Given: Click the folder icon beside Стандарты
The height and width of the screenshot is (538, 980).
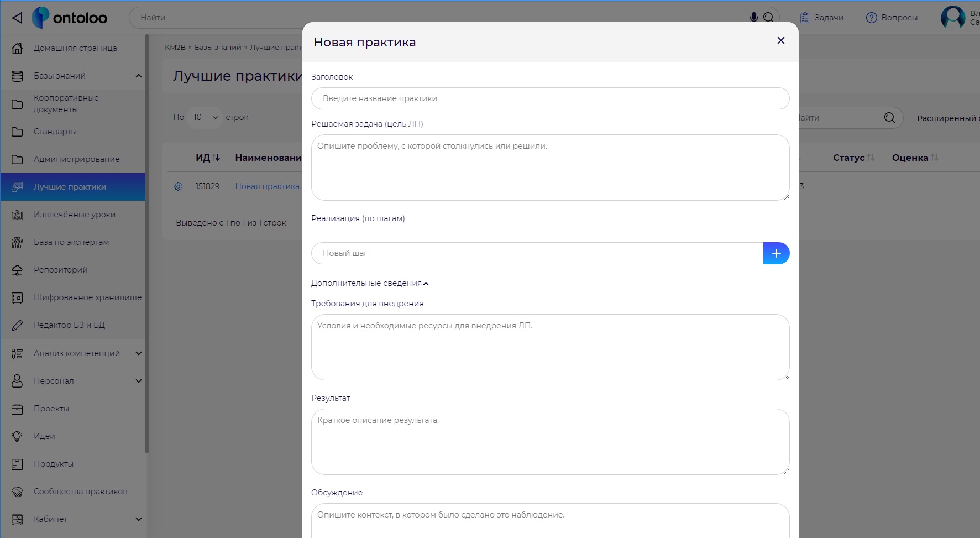Looking at the screenshot, I should [18, 132].
